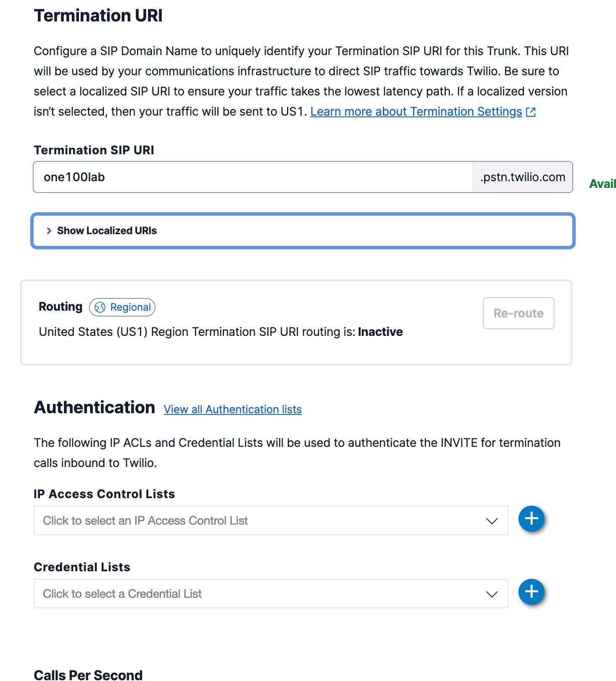Click the external link icon after Termination Settings
The height and width of the screenshot is (681, 616).
point(531,112)
